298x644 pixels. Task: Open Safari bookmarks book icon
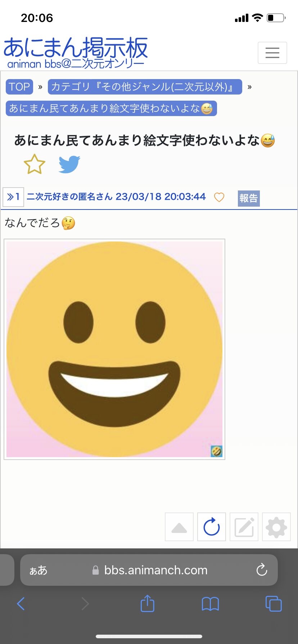point(210,604)
